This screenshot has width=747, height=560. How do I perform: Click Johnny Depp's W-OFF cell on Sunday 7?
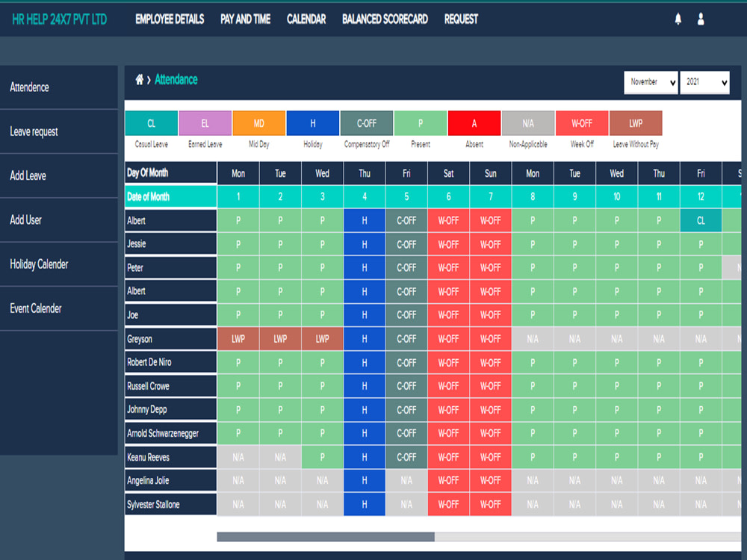(x=490, y=409)
